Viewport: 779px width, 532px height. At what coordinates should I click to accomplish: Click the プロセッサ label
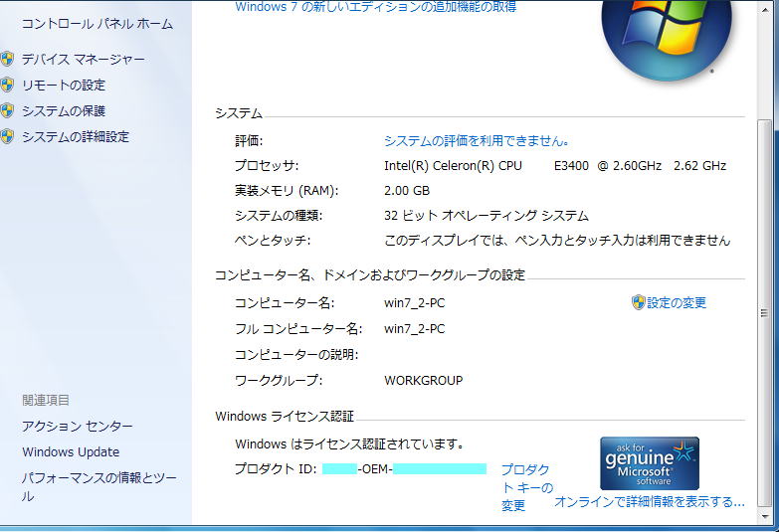pos(267,166)
